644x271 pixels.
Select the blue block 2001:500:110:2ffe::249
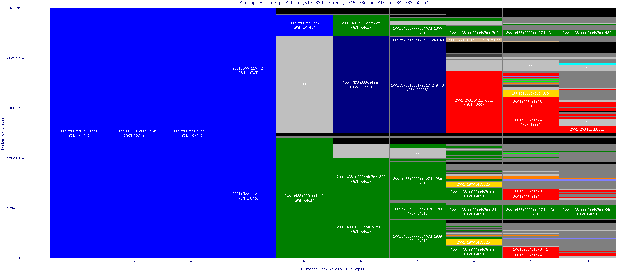(x=135, y=133)
